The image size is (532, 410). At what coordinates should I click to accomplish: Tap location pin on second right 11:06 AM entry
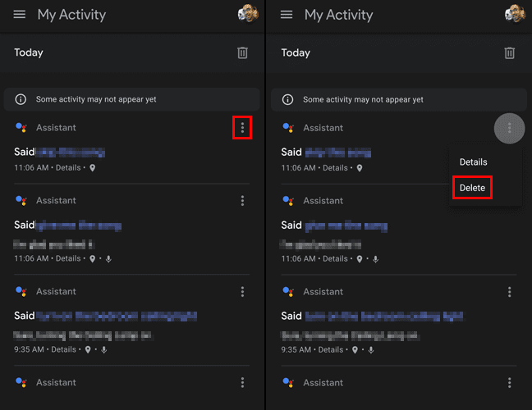pyautogui.click(x=360, y=259)
